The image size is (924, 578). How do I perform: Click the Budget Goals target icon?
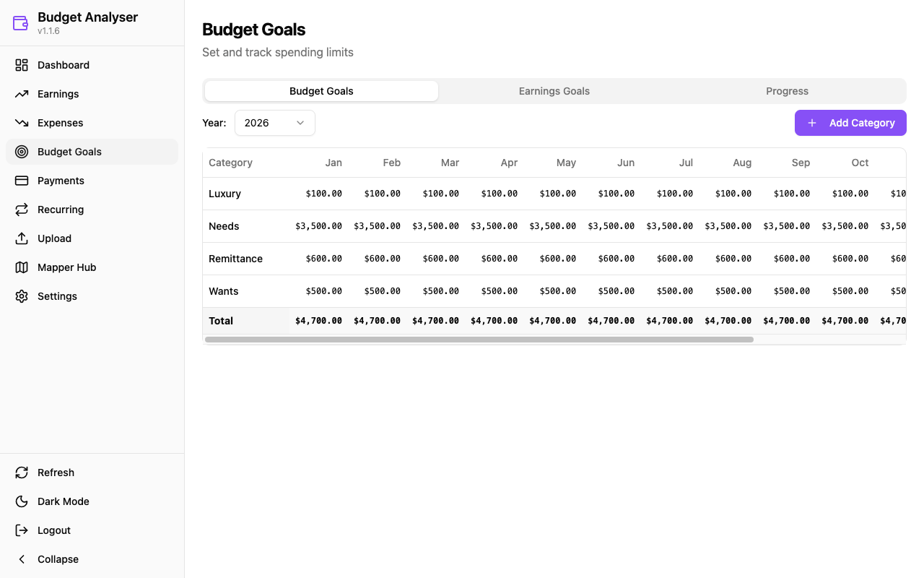coord(21,152)
